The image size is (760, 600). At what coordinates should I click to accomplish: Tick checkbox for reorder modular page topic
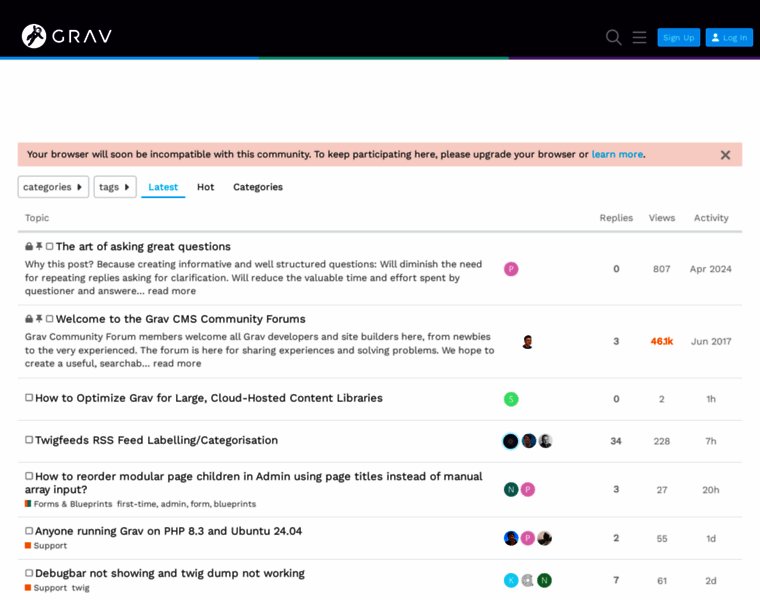point(29,476)
